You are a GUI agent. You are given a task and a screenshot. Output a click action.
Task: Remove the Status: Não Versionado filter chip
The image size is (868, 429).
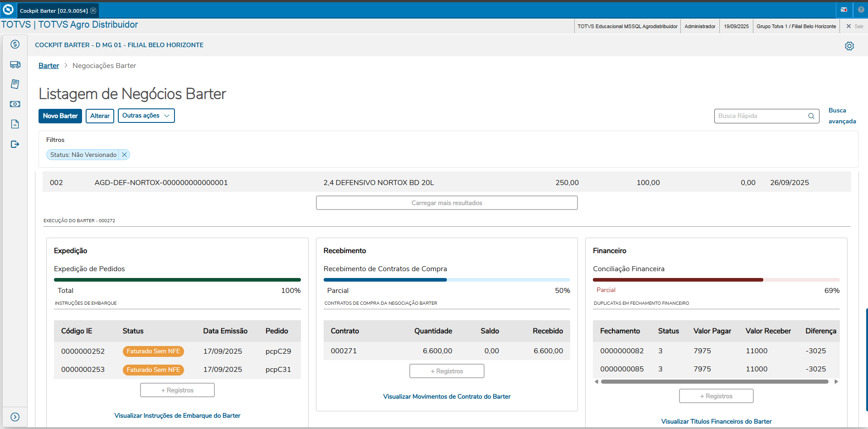click(x=124, y=155)
